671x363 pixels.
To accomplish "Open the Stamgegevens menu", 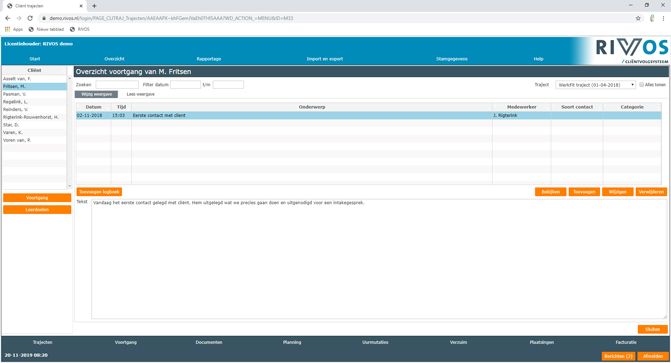I will point(452,59).
